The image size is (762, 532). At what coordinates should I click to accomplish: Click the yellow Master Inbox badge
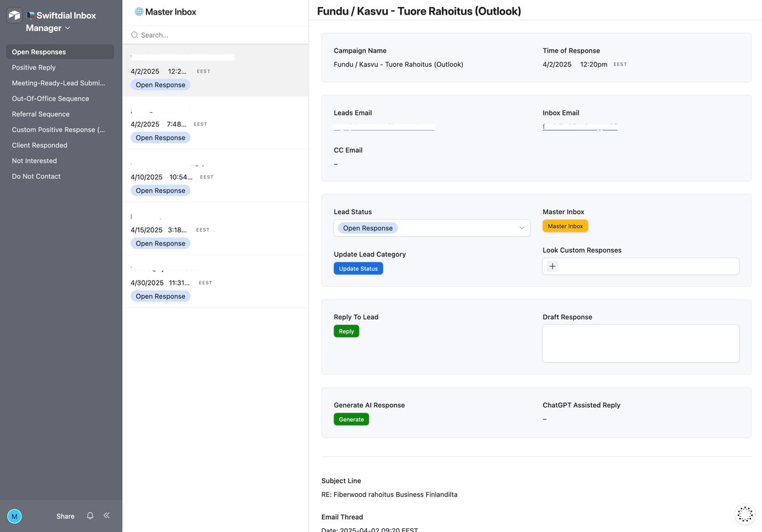tap(565, 225)
